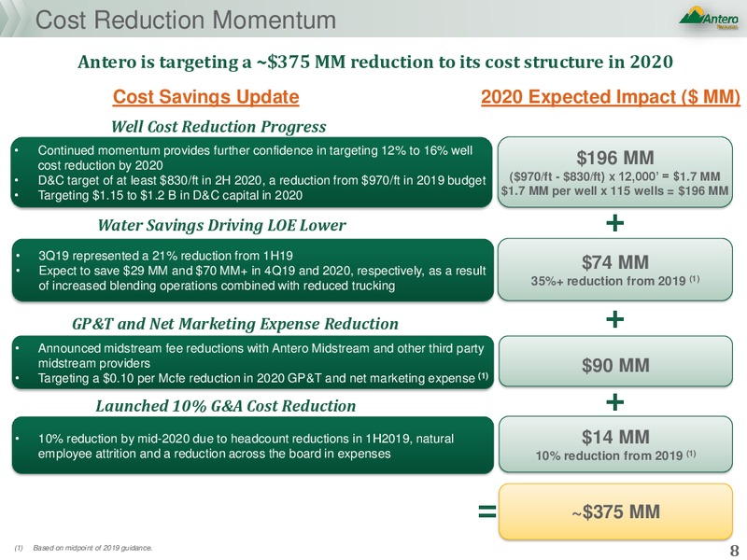This screenshot has width=747, height=560.
Task: Click the 'Cost Savings Update' underlined heading
Action: click(x=205, y=97)
